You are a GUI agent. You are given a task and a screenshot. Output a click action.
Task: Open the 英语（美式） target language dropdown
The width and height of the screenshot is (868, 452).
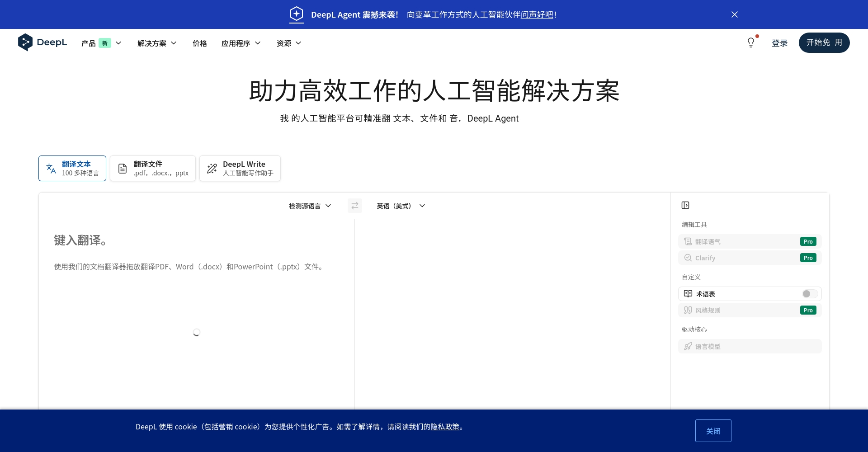point(400,206)
